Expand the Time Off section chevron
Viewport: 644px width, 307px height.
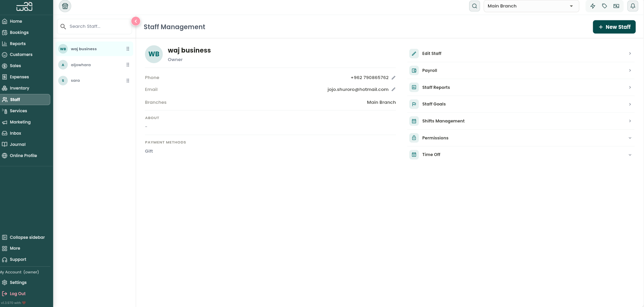(630, 155)
